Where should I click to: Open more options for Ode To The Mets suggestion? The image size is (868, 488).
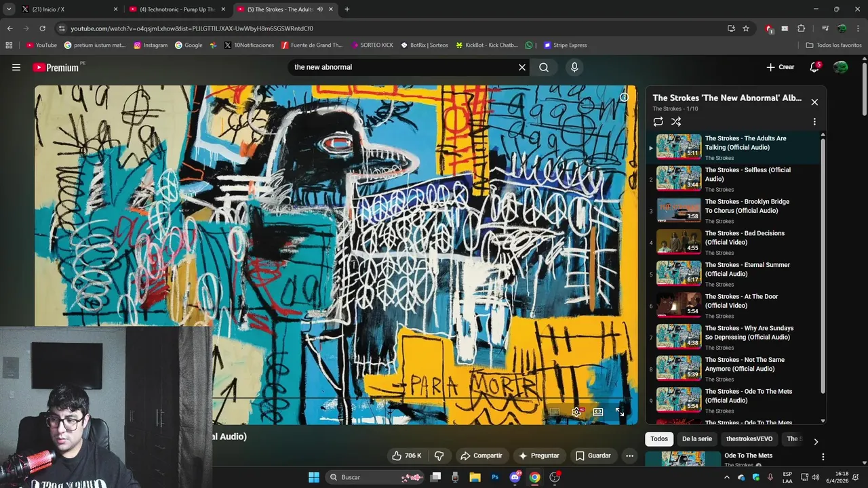coord(823,457)
